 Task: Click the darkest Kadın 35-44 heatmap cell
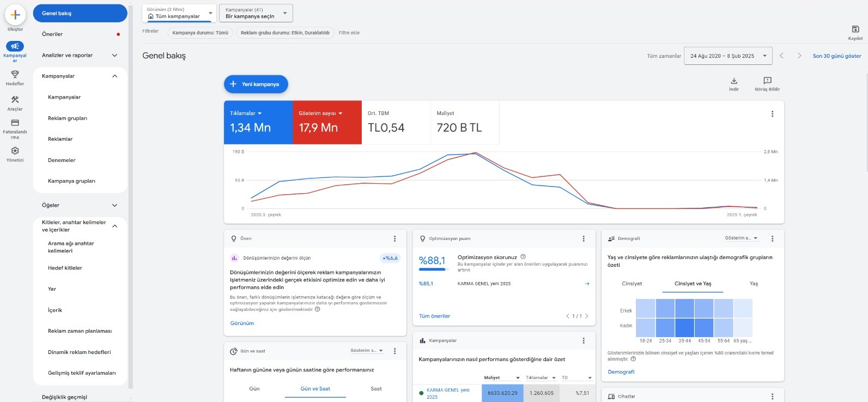tap(684, 327)
